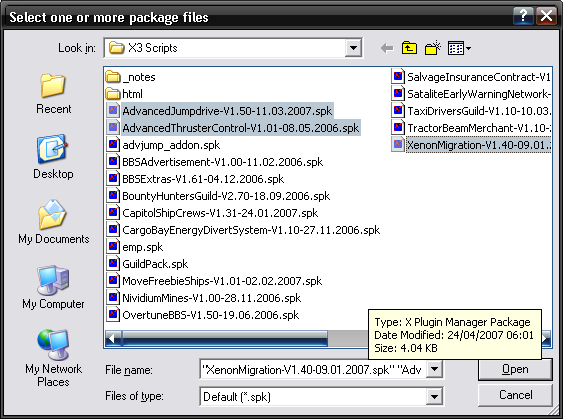This screenshot has width=563, height=419.
Task: Select CapitolShipCrews-V1.31-24.01.2007.spk
Action: (x=220, y=213)
